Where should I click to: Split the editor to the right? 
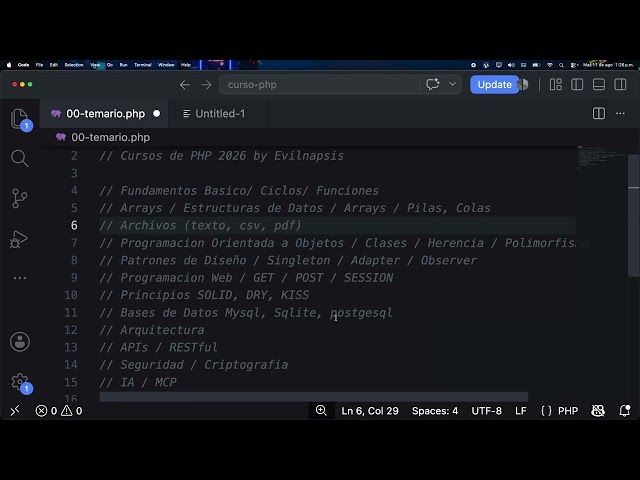tap(599, 113)
